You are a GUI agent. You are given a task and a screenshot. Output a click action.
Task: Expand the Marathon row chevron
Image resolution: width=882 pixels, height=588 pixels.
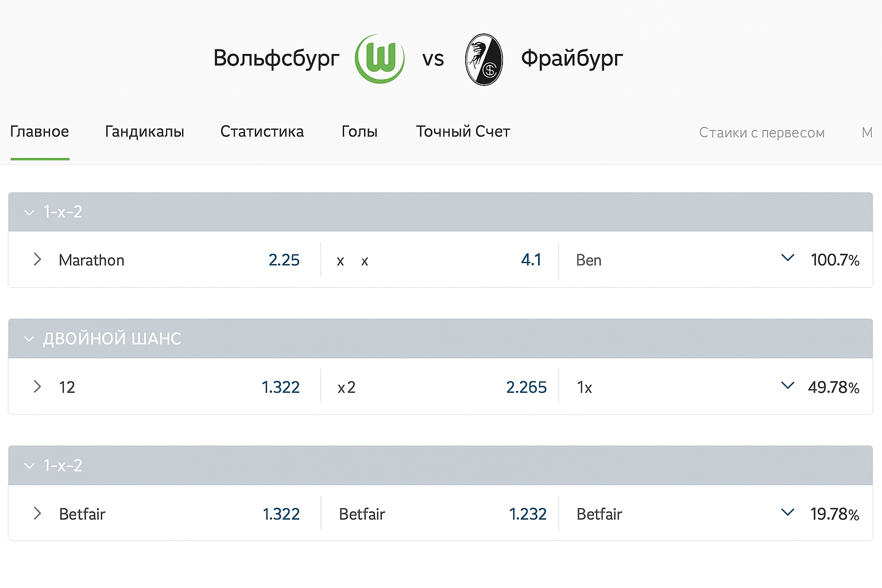pos(37,260)
